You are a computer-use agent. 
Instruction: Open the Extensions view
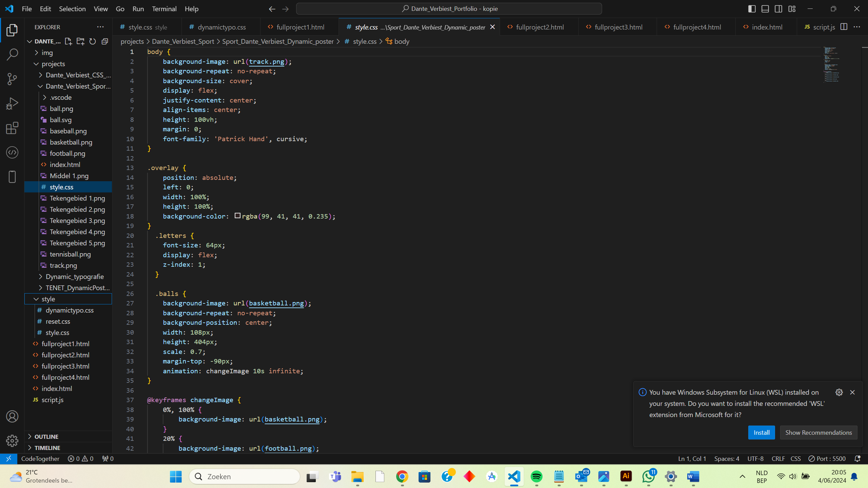[x=12, y=128]
